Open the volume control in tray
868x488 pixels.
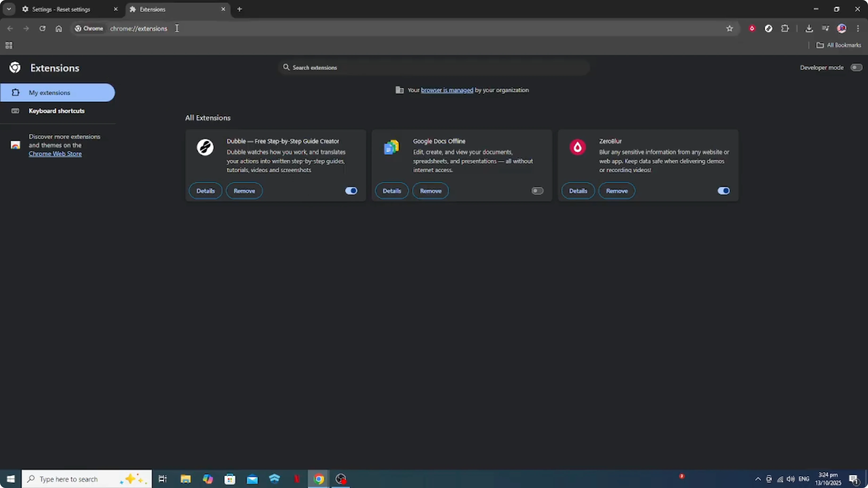click(x=790, y=479)
